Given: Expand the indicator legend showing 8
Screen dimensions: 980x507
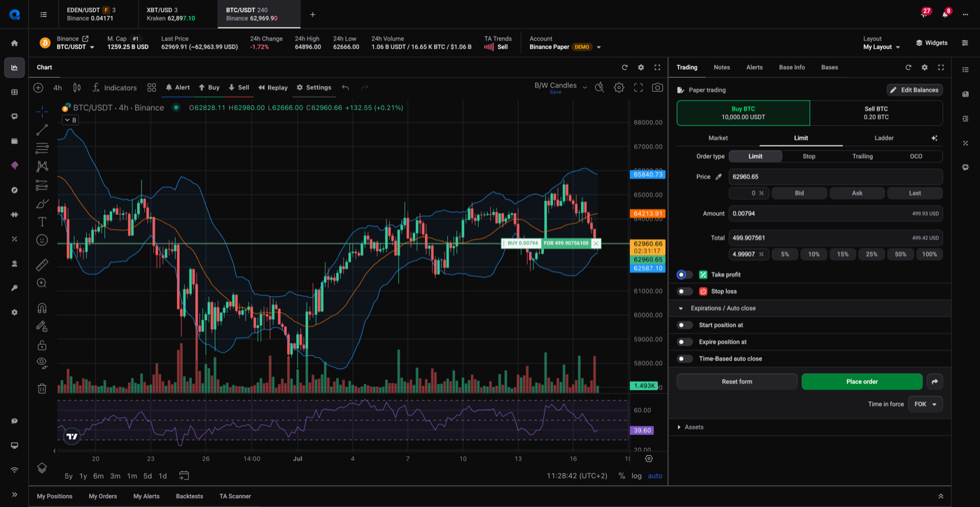Looking at the screenshot, I should [70, 120].
